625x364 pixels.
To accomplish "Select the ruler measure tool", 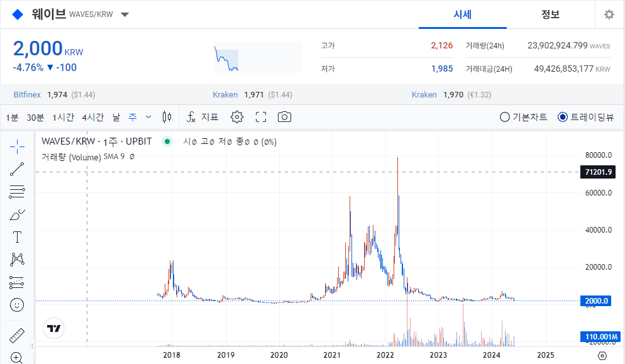I will point(17,336).
